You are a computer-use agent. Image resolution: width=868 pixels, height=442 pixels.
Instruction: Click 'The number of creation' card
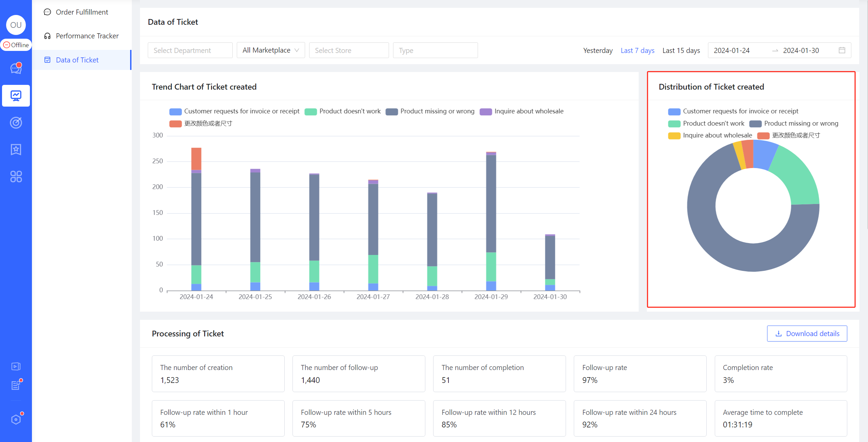(218, 374)
